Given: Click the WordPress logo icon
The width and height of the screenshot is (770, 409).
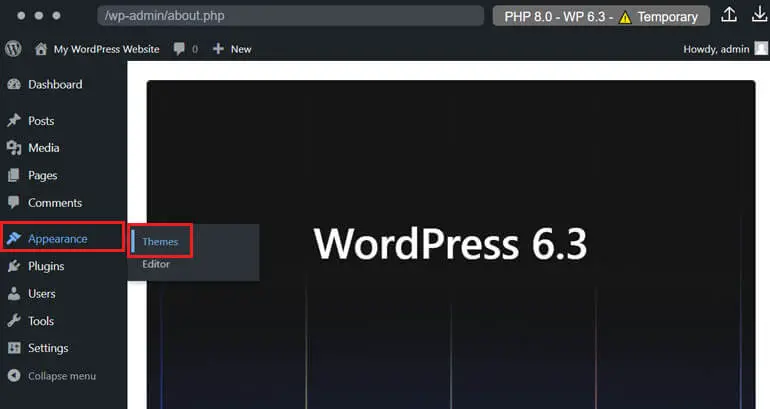Looking at the screenshot, I should click(13, 49).
